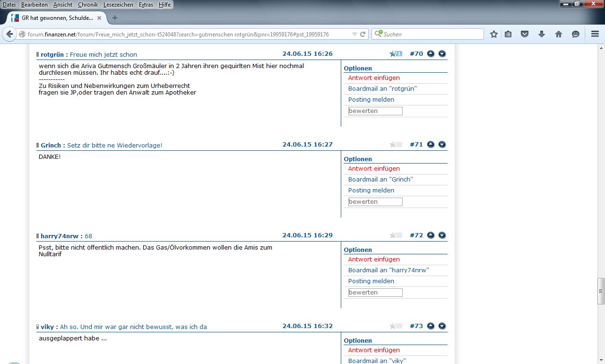Click the search engine icon in Suchen box
Screen dimensions: 605x364
[x=378, y=34]
